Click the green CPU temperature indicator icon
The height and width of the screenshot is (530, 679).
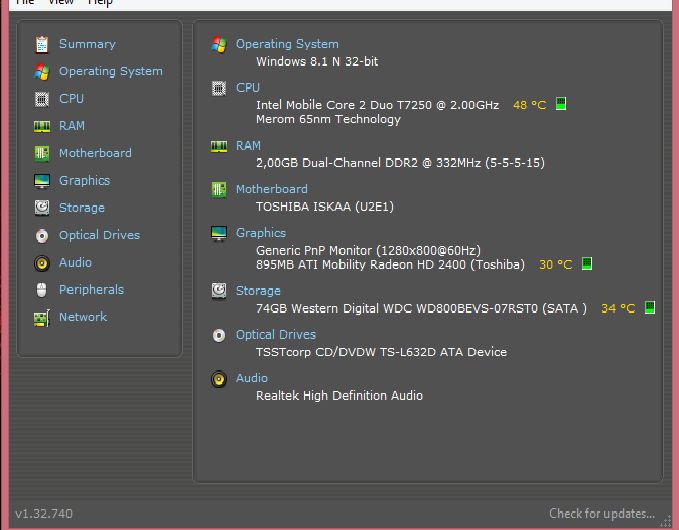(561, 104)
